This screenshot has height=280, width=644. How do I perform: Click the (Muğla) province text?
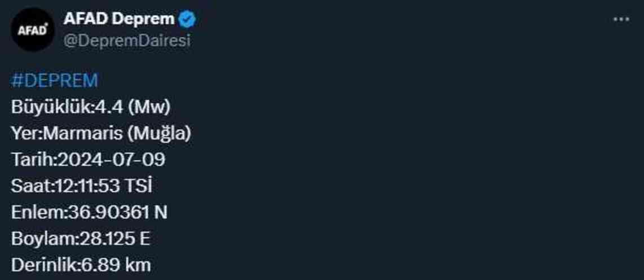click(x=158, y=134)
